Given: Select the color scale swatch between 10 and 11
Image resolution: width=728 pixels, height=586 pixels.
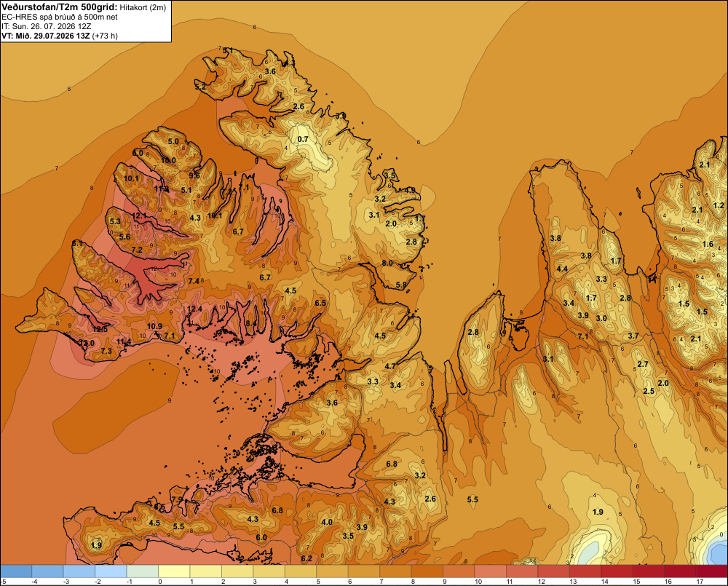Looking at the screenshot, I should tap(490, 571).
